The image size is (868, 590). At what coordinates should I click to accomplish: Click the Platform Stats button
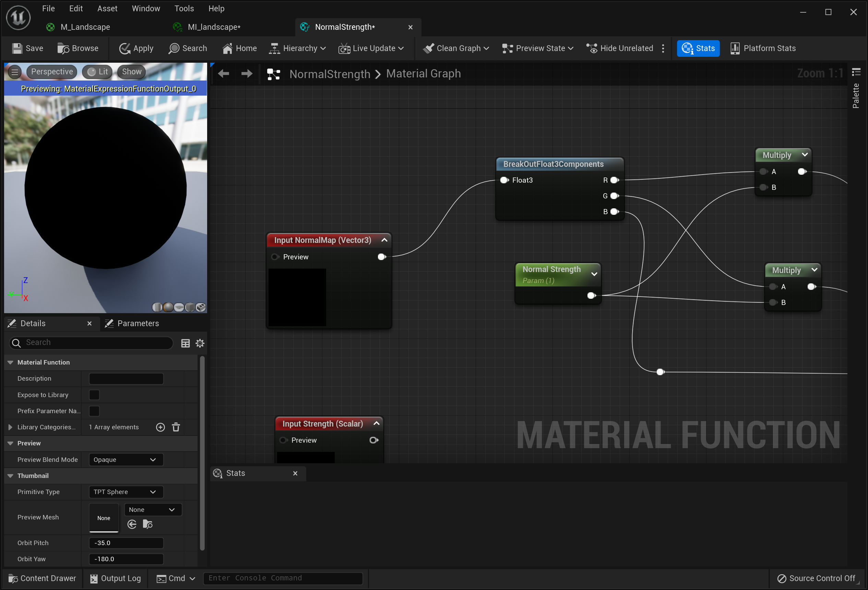tap(763, 48)
